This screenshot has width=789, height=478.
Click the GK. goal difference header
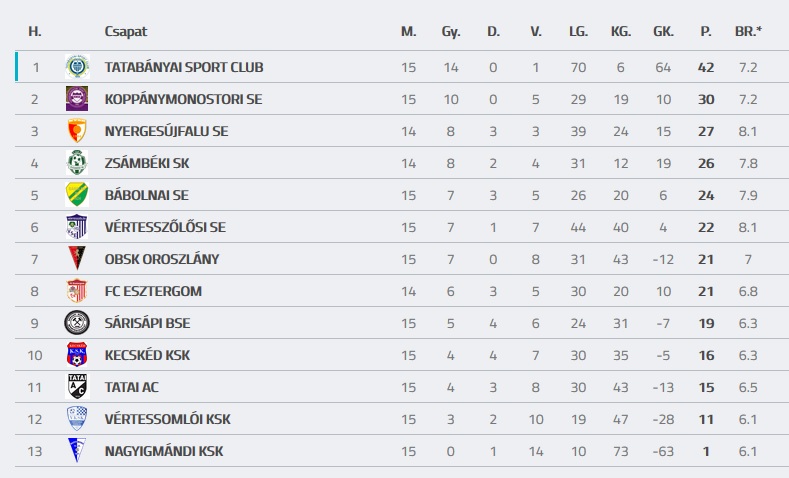coord(663,31)
